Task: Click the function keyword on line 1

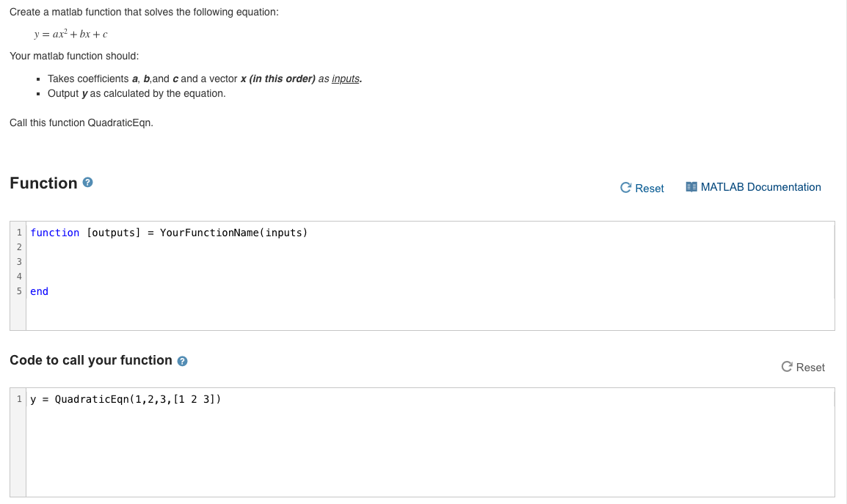Action: [55, 233]
